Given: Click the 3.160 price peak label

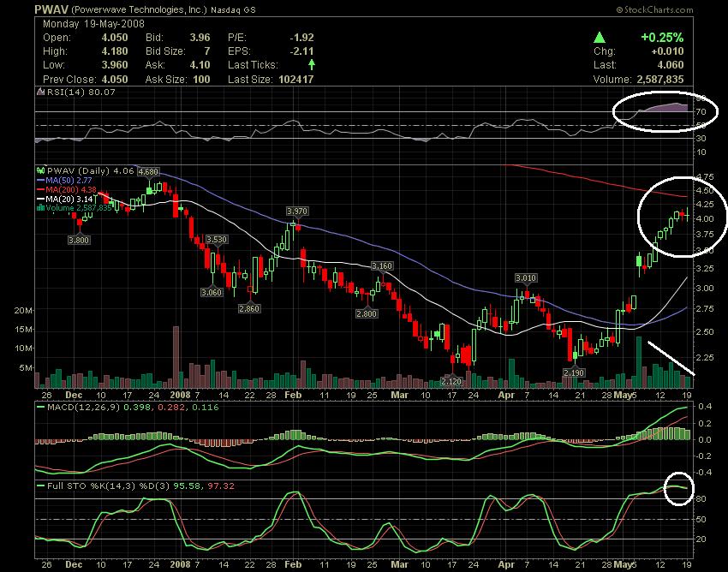Looking at the screenshot, I should pos(382,266).
